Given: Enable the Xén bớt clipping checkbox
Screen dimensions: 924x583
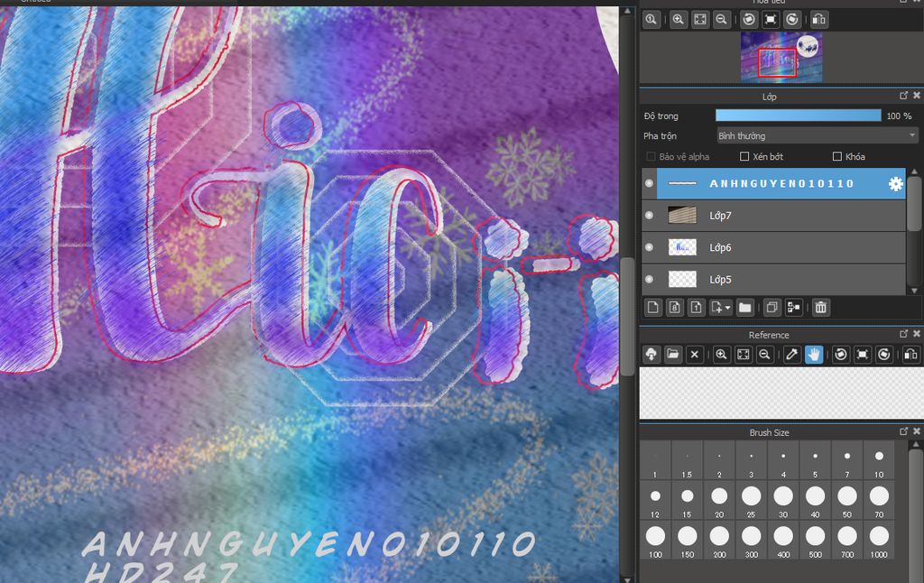Looking at the screenshot, I should 744,156.
